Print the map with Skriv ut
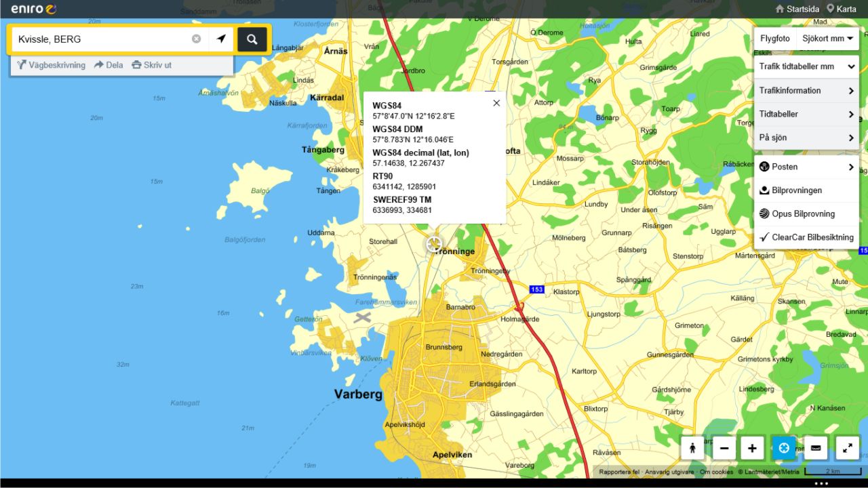The height and width of the screenshot is (488, 868). 151,65
